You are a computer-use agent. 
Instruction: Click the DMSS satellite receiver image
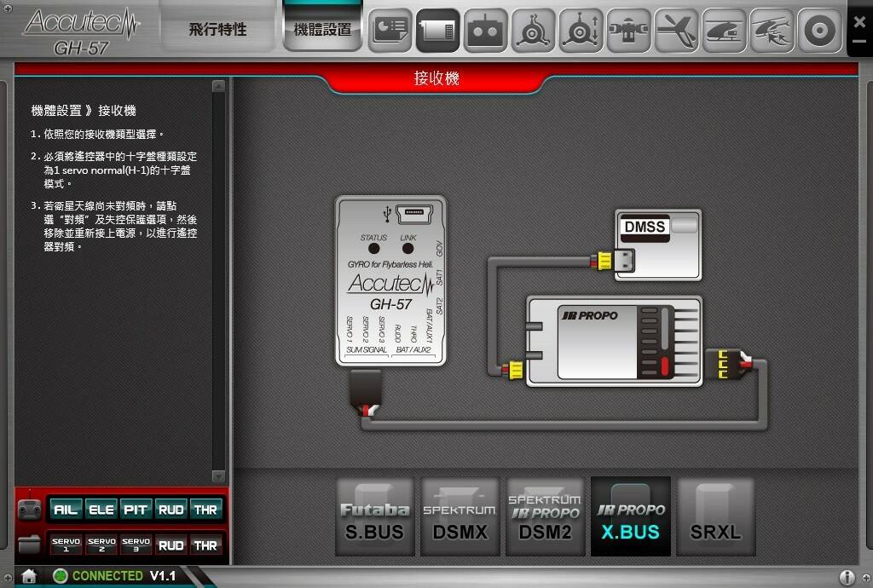click(x=657, y=245)
